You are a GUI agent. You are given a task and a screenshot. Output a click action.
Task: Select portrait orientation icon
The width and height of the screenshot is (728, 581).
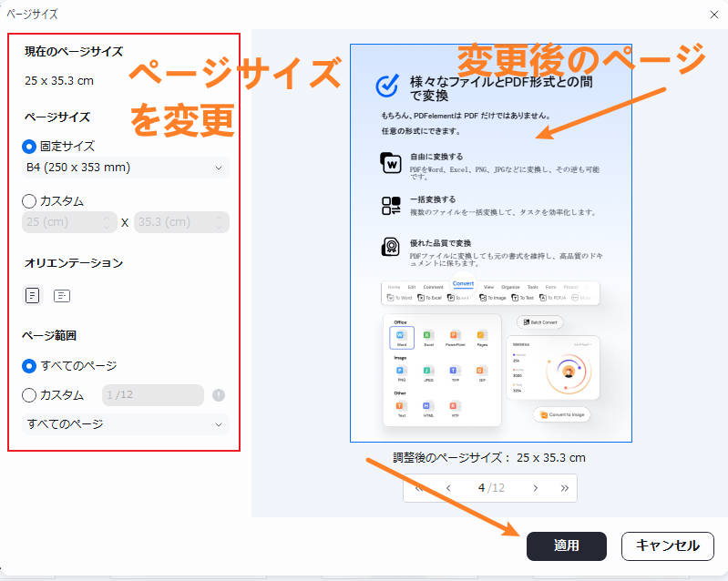pyautogui.click(x=32, y=295)
